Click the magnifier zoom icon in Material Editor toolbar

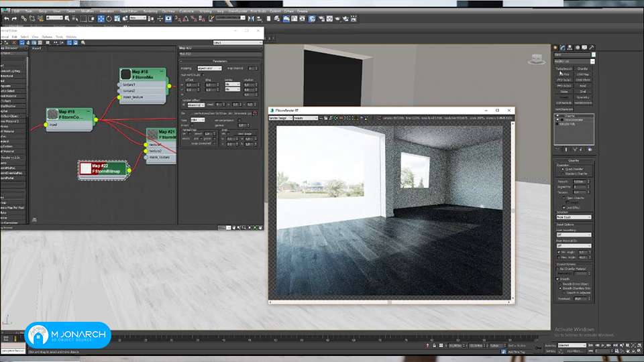(83, 42)
